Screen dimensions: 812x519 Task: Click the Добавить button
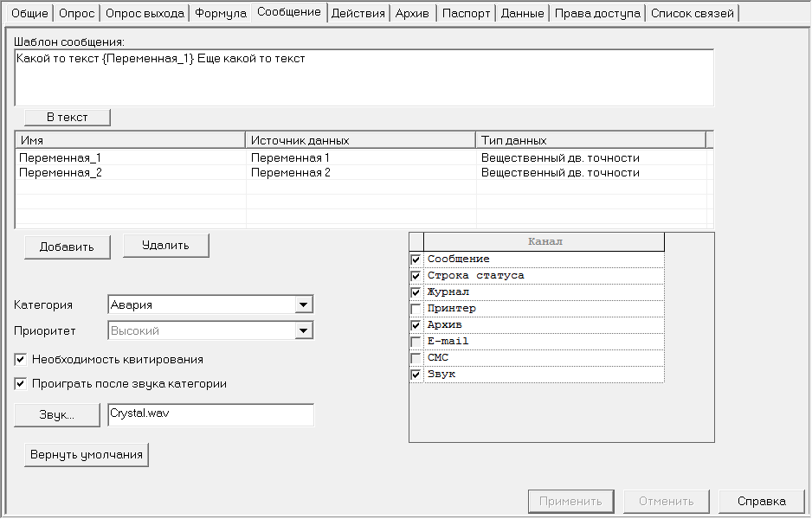[x=68, y=247]
